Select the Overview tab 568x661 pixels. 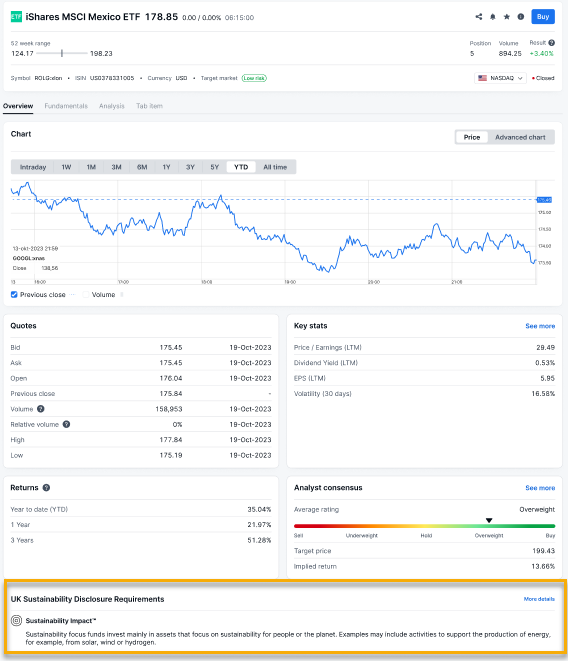[x=18, y=106]
